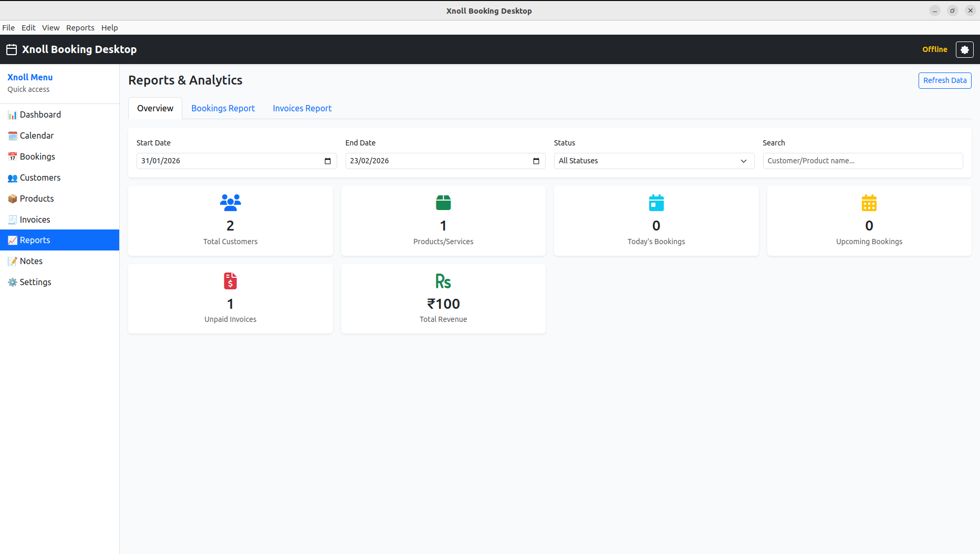Open the End Date calendar picker

536,161
